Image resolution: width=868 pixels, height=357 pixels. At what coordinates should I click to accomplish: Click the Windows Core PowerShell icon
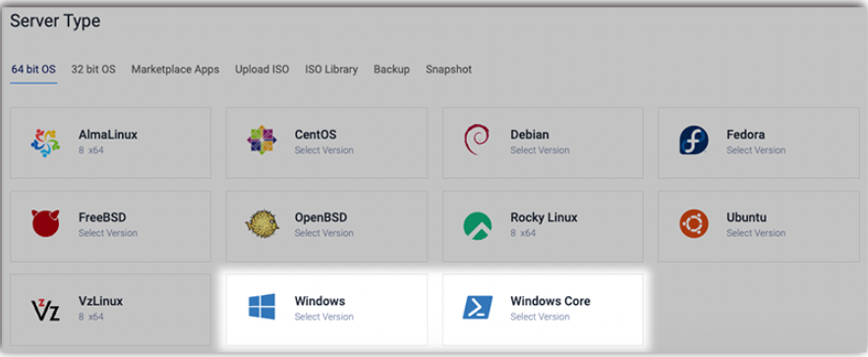click(x=477, y=308)
